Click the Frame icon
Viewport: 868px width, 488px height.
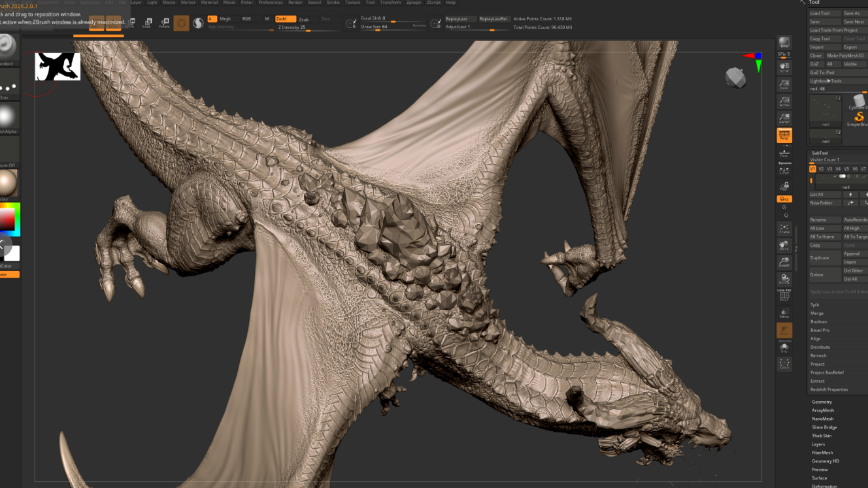pos(784,229)
